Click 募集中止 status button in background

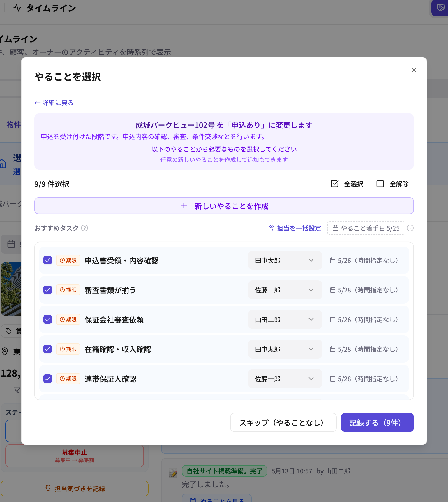[x=75, y=456]
